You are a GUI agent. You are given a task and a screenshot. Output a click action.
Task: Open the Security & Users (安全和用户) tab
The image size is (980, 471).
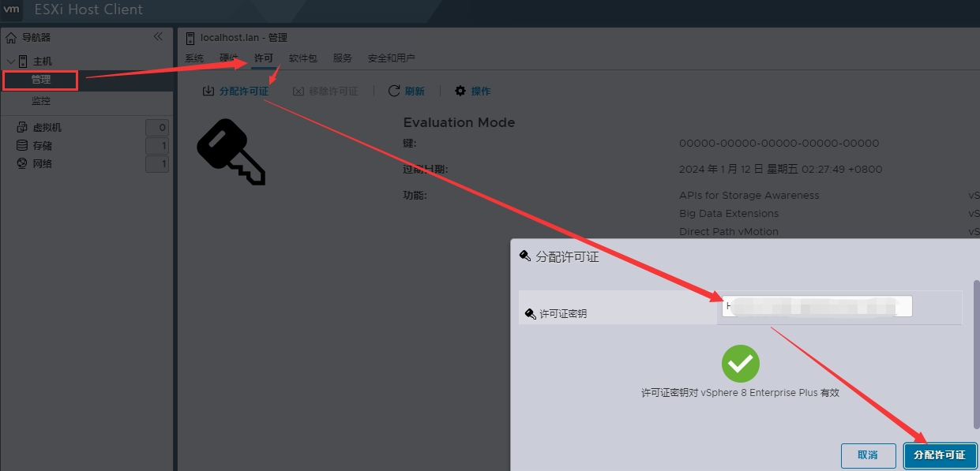(391, 58)
